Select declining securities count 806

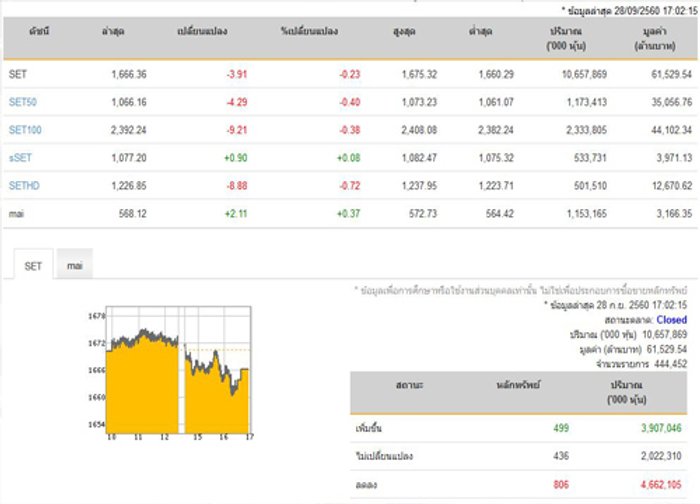point(561,484)
